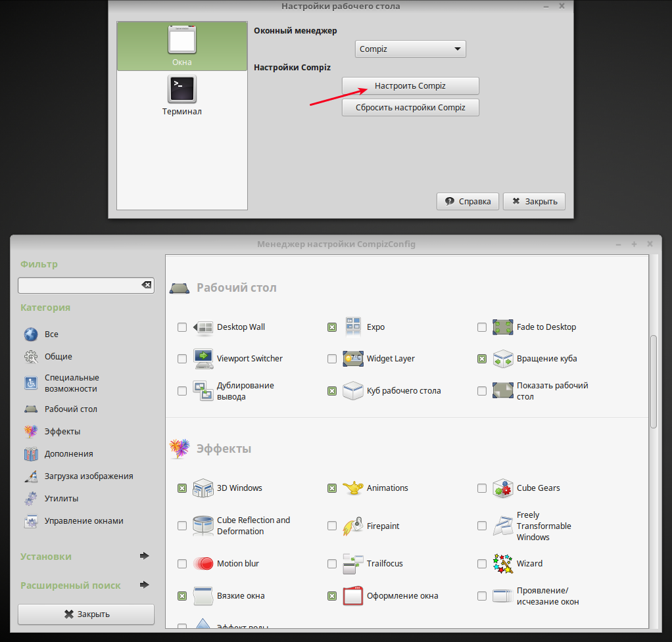Open Проявление/исчезание окон plugin icon
Image resolution: width=672 pixels, height=642 pixels.
tap(503, 596)
